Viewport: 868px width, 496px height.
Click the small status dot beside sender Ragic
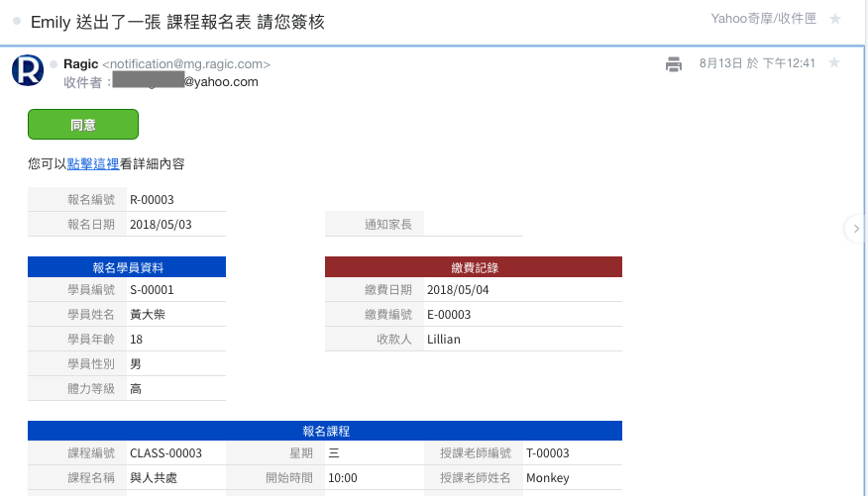[54, 64]
